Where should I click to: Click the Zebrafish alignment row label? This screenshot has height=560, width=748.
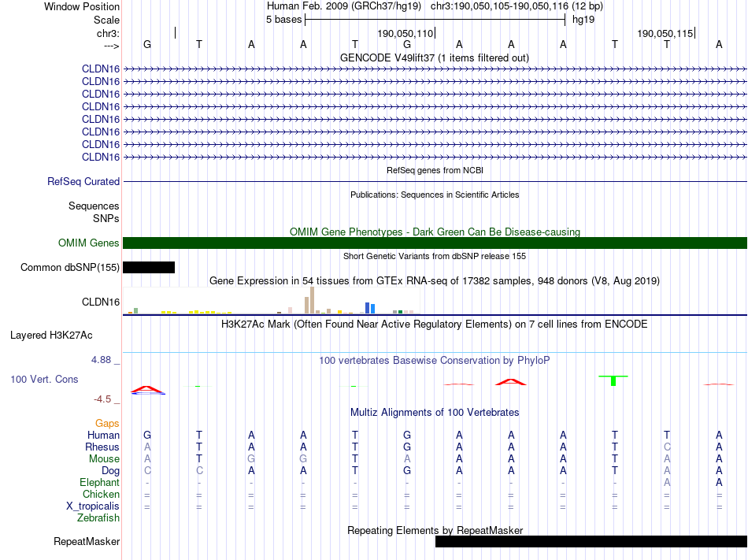[x=98, y=518]
